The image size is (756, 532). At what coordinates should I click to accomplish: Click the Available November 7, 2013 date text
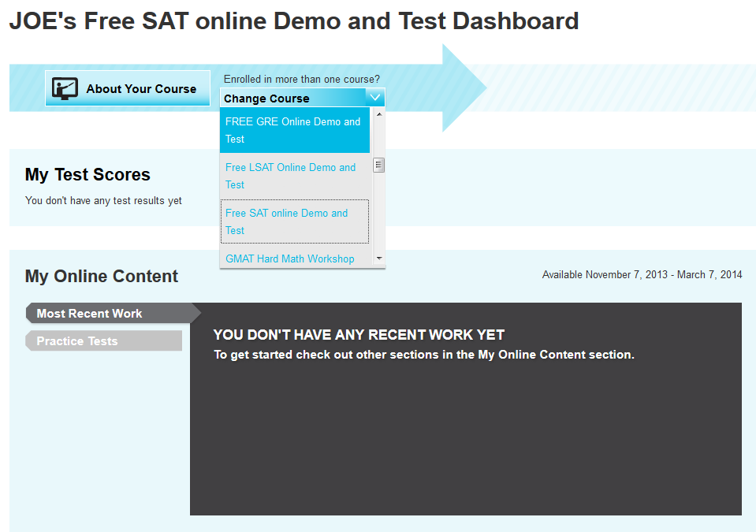642,275
